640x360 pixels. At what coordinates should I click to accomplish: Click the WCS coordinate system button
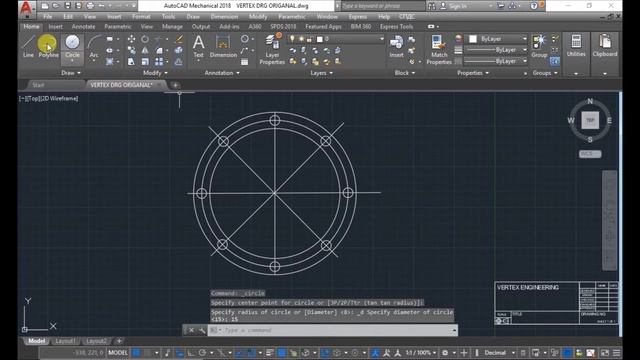coord(590,154)
